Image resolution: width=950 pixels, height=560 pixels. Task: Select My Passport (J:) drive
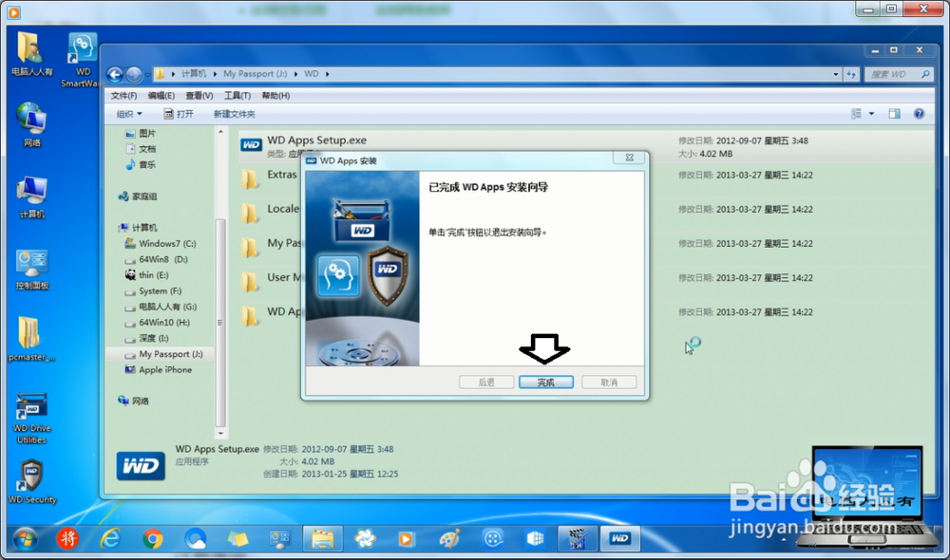click(x=163, y=354)
